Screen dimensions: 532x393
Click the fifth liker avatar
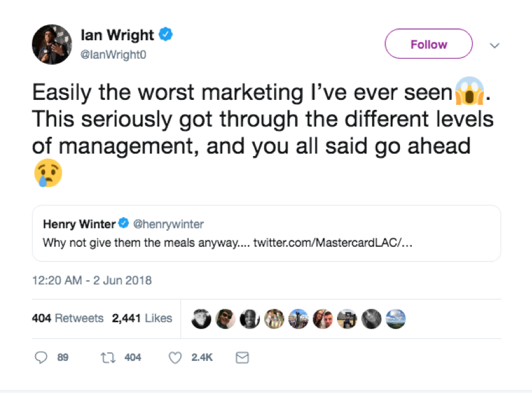coord(299,318)
